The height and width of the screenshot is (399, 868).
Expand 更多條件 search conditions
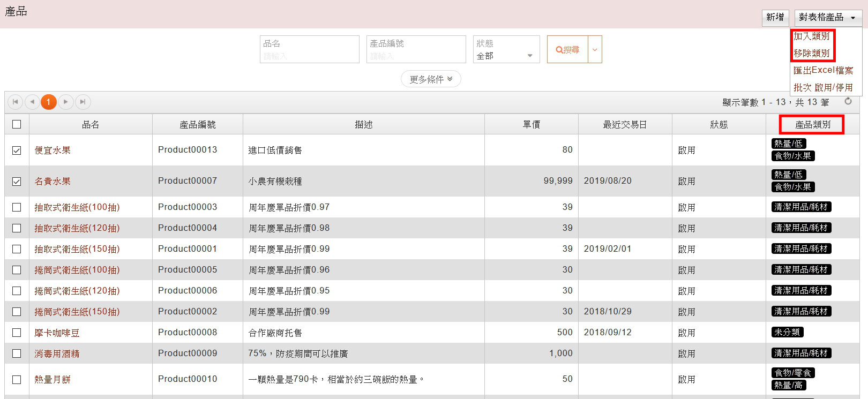pos(431,79)
